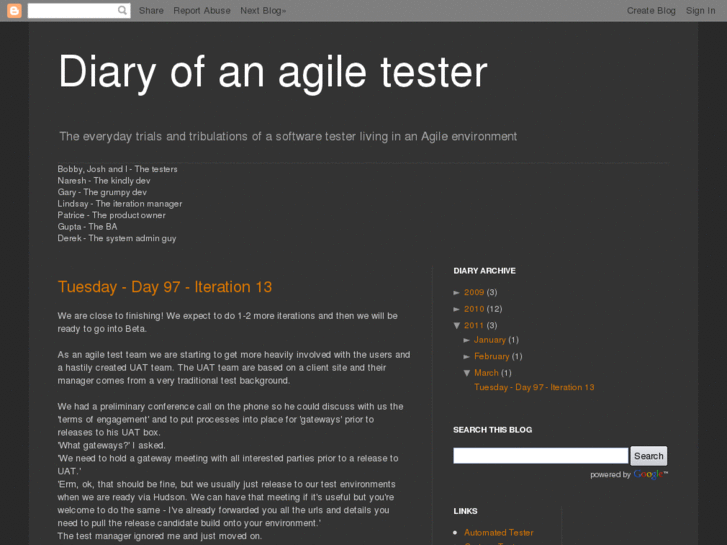Open the 2011 archive link

tap(474, 326)
